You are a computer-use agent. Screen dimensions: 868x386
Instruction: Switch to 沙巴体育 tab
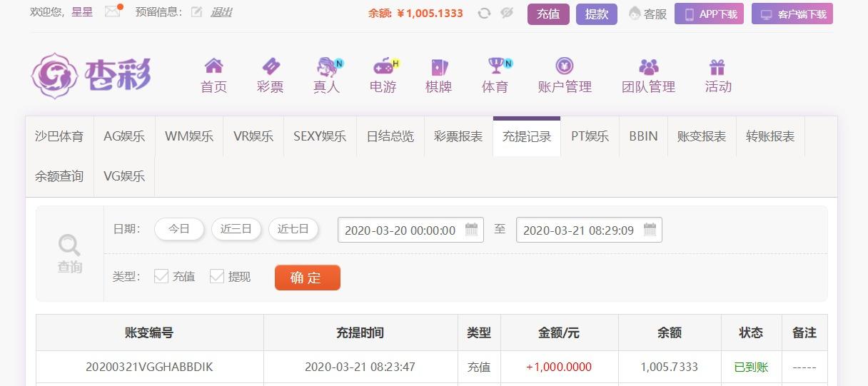(x=59, y=136)
